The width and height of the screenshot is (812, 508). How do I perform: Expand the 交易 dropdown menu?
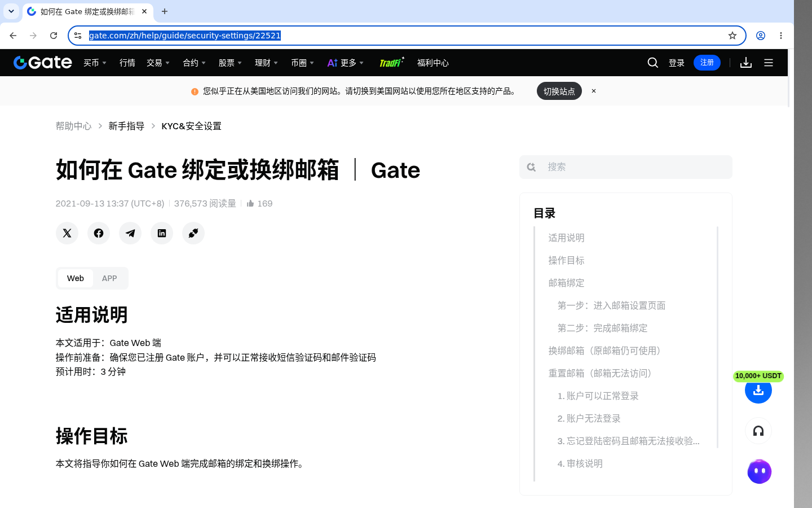[158, 63]
